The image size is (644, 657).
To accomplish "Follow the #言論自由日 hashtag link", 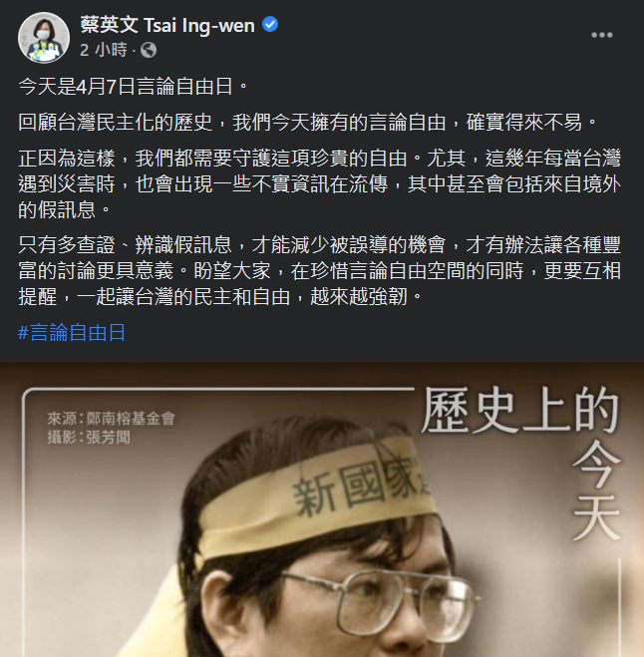I will [x=71, y=333].
